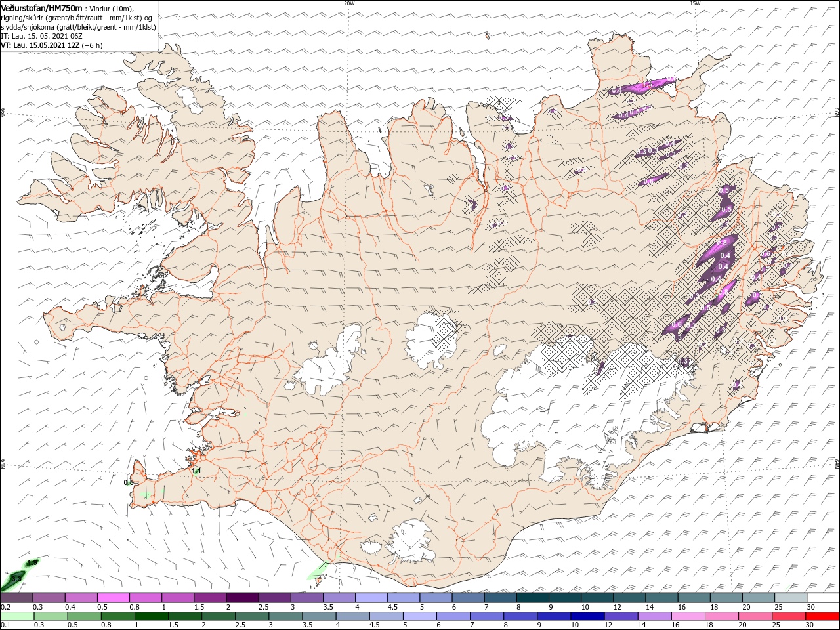
Task: Click the 0.8 rain value on Reykjanes tip
Action: [129, 482]
